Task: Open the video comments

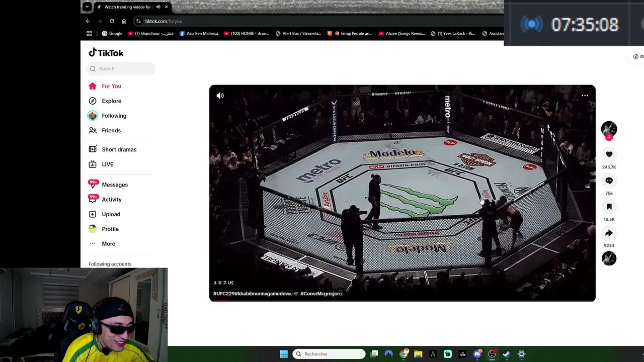Action: tap(609, 180)
